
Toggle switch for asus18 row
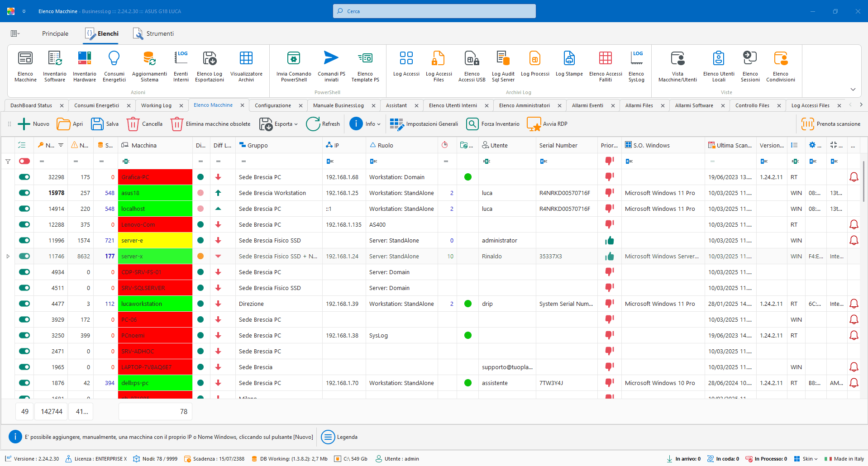coord(24,193)
